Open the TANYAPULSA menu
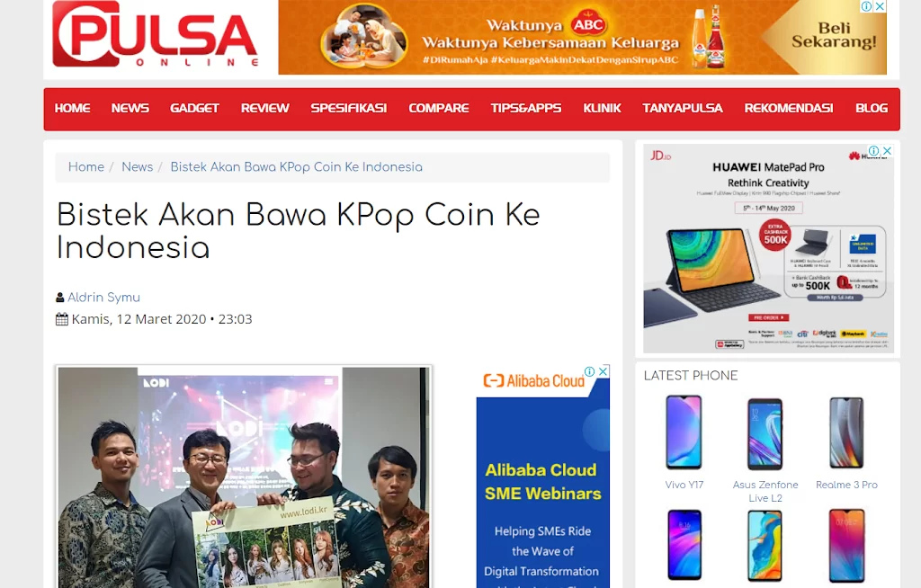The image size is (921, 588). click(x=683, y=109)
